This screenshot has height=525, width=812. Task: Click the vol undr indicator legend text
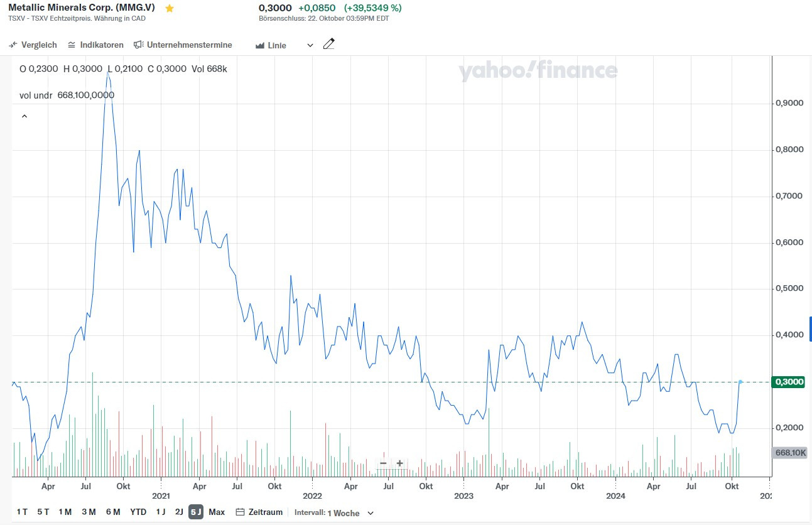67,95
